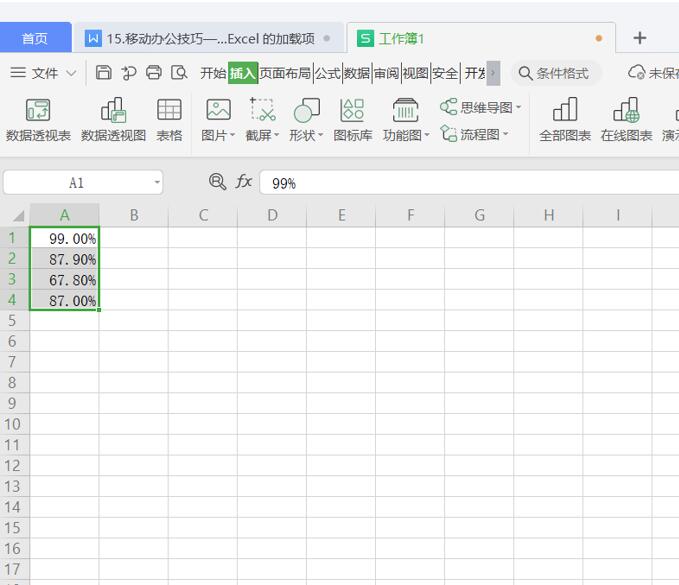
Task: Open the 截屏 dropdown arrow
Action: click(277, 135)
